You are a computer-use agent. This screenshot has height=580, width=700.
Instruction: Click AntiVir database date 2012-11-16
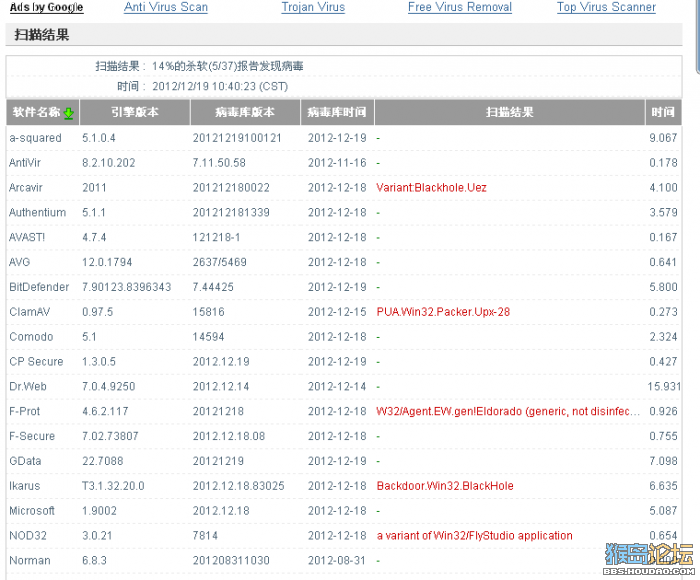pyautogui.click(x=337, y=163)
